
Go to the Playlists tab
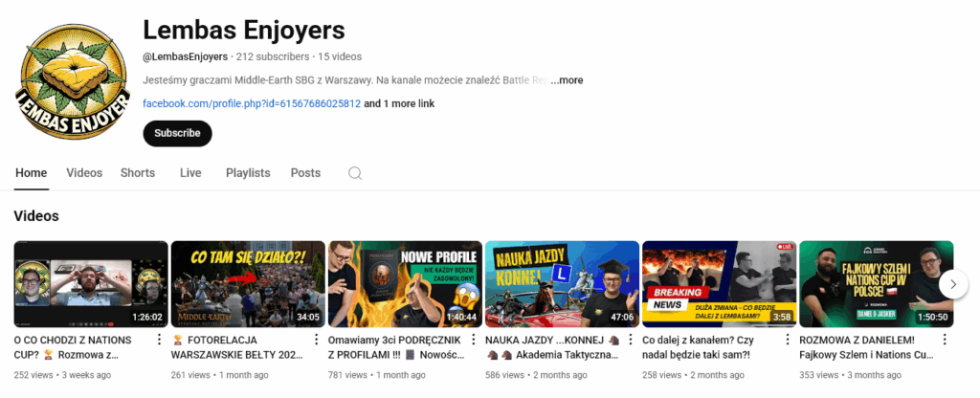click(248, 173)
